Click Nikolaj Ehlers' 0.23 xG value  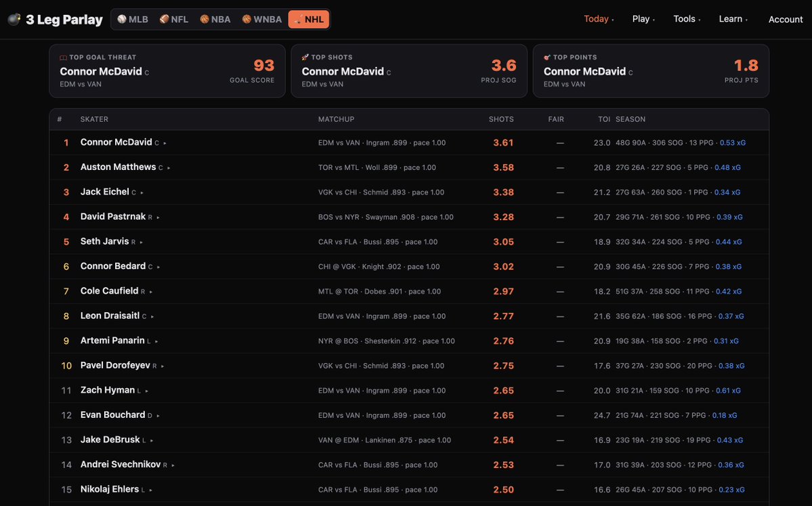[731, 490]
